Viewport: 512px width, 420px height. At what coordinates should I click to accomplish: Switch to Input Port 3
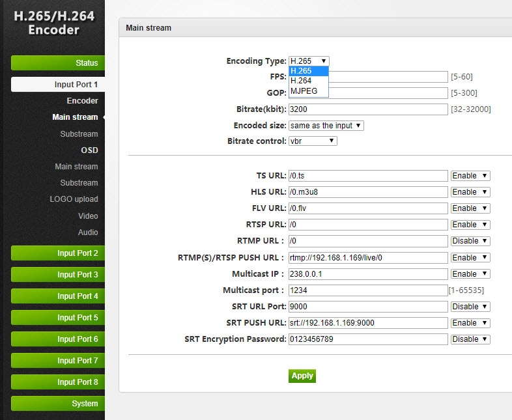click(58, 275)
